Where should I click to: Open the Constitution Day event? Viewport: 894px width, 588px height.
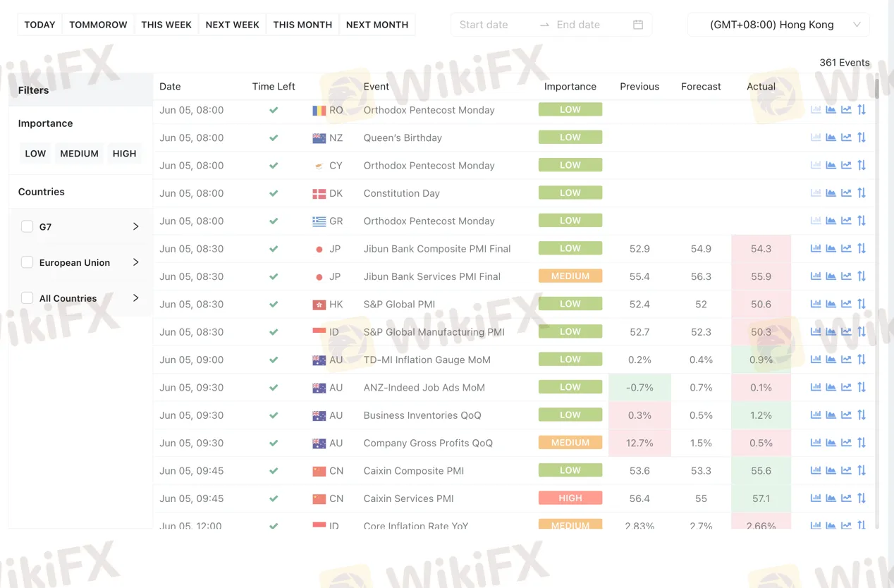pyautogui.click(x=402, y=193)
